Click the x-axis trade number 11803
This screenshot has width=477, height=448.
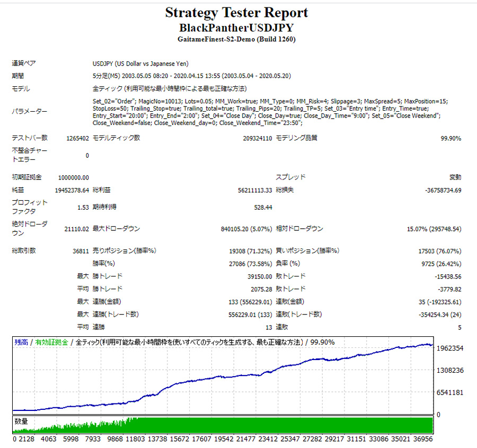[x=135, y=439]
